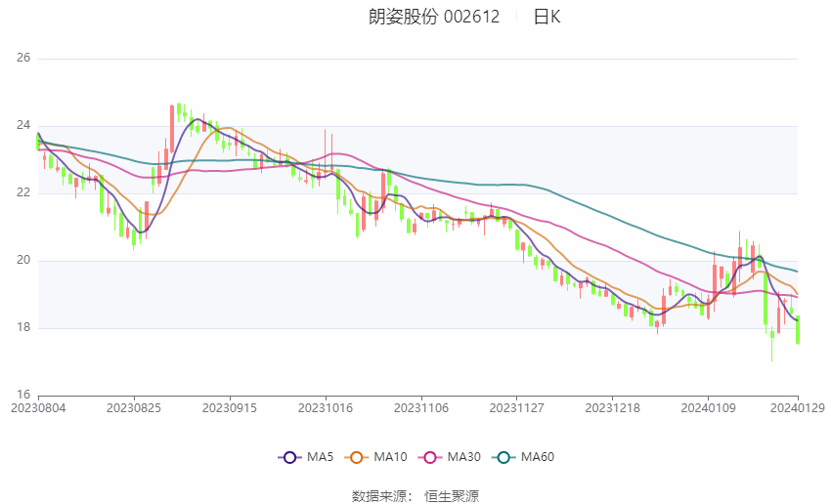Click the 日K chart type label
The width and height of the screenshot is (831, 504).
click(547, 17)
